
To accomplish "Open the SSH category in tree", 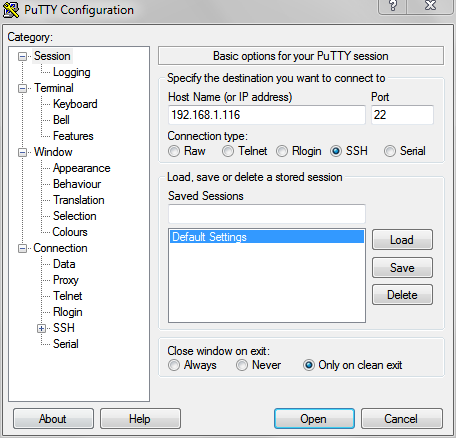I will click(x=64, y=328).
